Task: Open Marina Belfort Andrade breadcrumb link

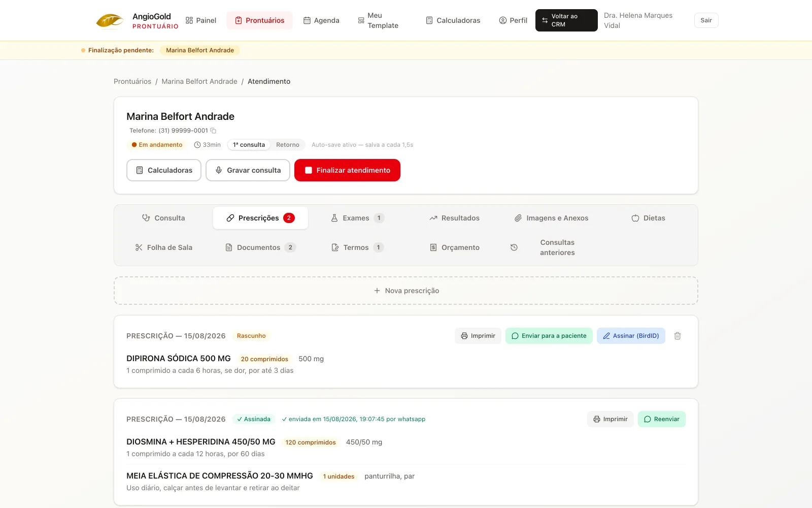Action: click(x=199, y=81)
